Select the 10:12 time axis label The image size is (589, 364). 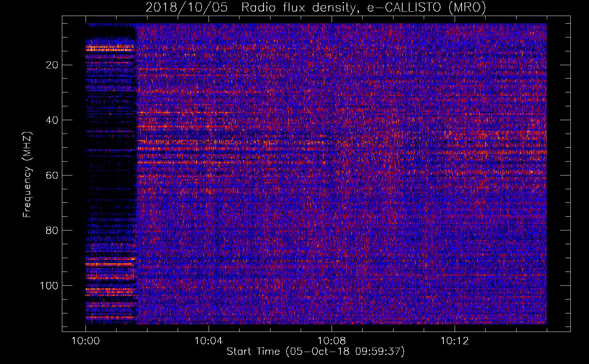pos(455,341)
